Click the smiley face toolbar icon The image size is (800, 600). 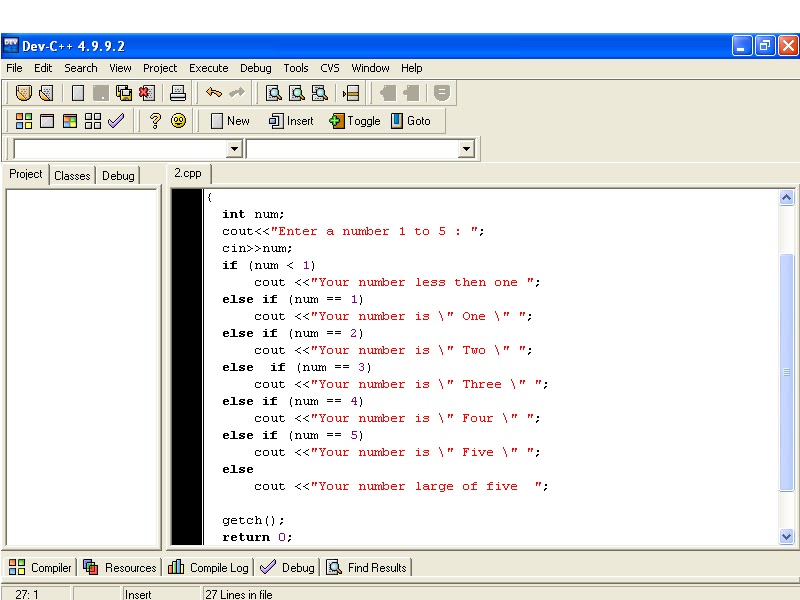point(181,121)
